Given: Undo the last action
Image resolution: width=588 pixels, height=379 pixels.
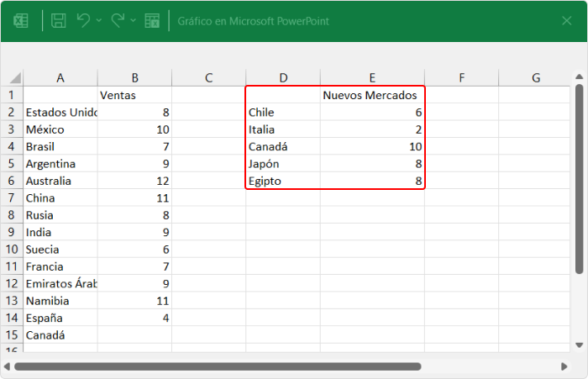Looking at the screenshot, I should pyautogui.click(x=83, y=20).
